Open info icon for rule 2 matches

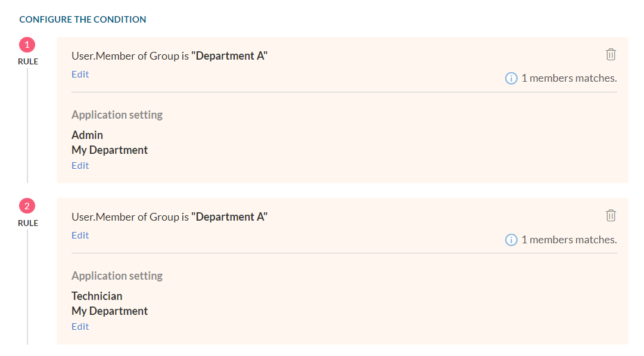point(511,240)
